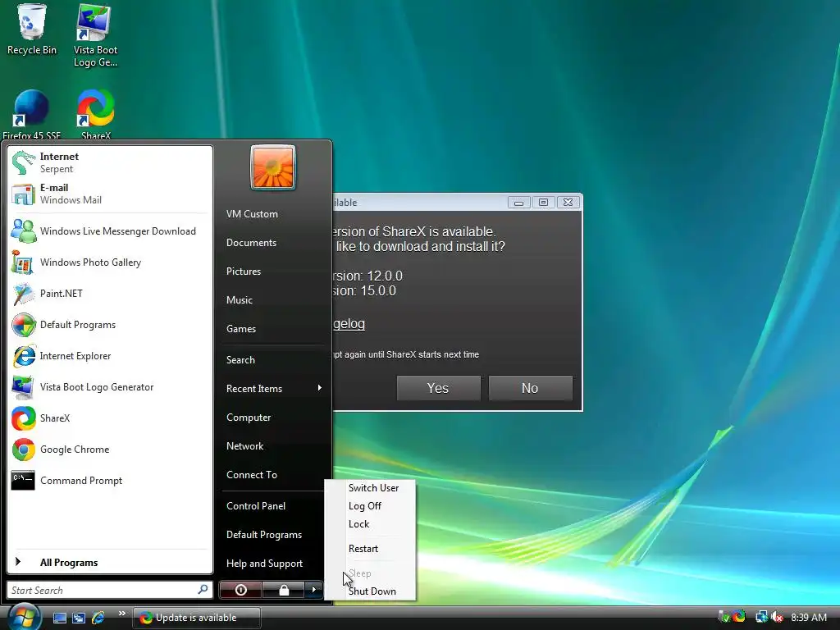
Task: Open Default Programs in pinned list
Action: point(110,325)
